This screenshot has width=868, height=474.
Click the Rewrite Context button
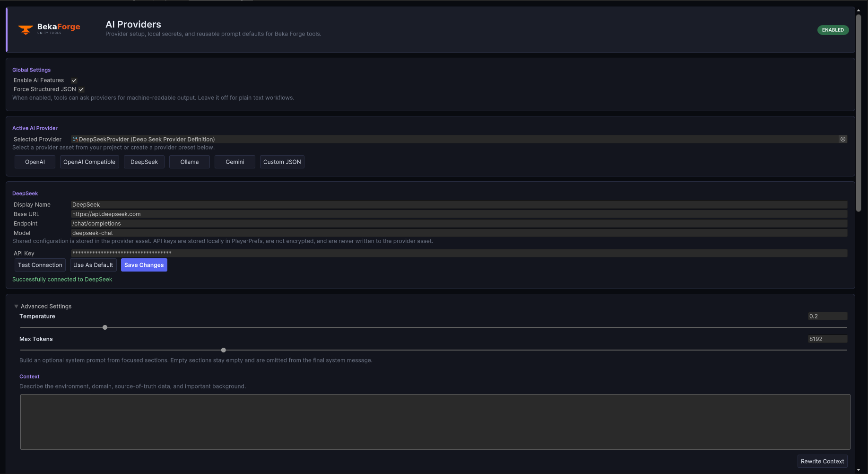tap(822, 461)
